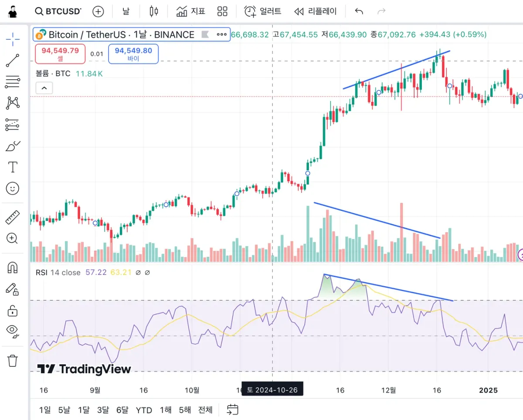Select the 3달 time range

[x=103, y=410]
